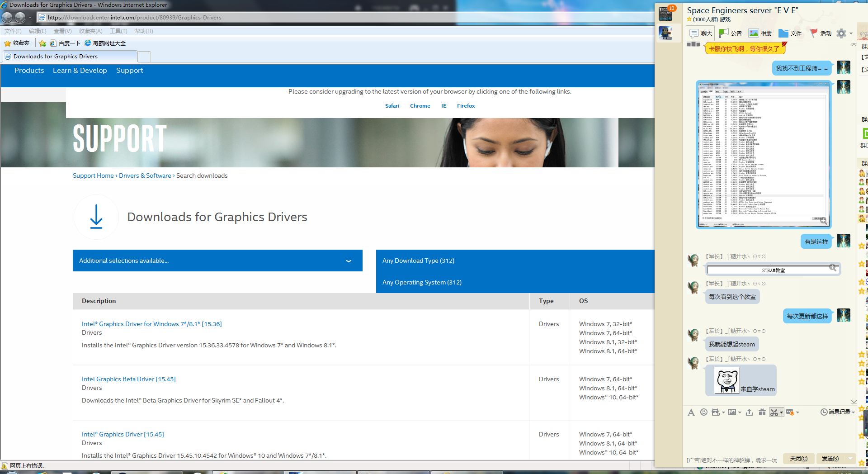
Task: Open Intel Graphics Driver for Windows 7/8.1 [15.36]
Action: coord(152,324)
